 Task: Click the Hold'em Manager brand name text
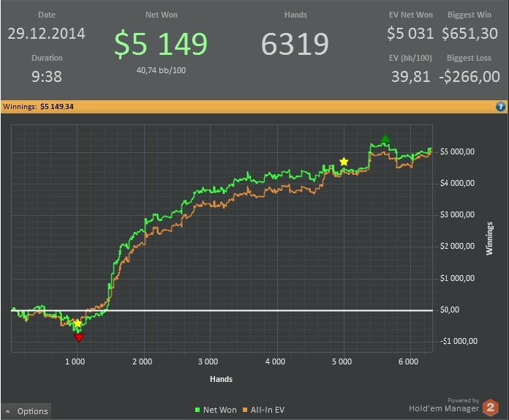pyautogui.click(x=444, y=408)
